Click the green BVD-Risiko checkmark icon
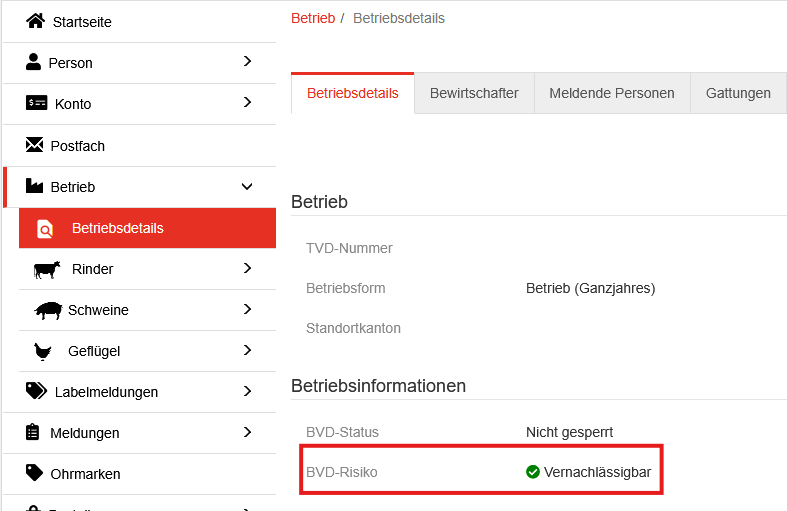Viewport: 787px width, 511px height. tap(533, 472)
